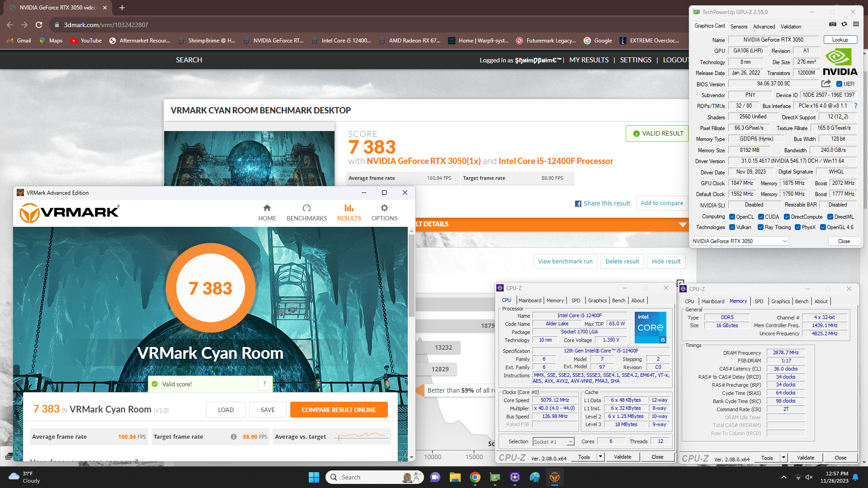Click Validate in the left CPU-Z window

(x=623, y=457)
